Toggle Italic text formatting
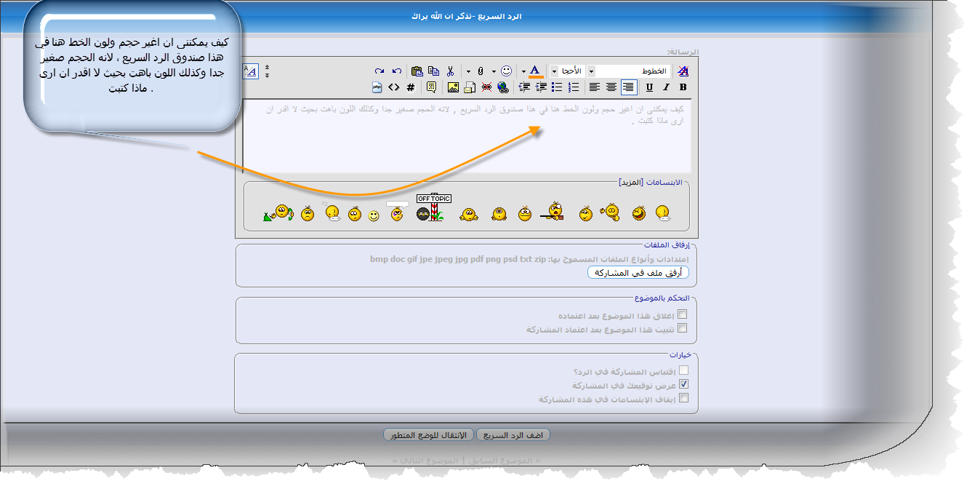Screen dimensions: 980x497 pyautogui.click(x=666, y=87)
